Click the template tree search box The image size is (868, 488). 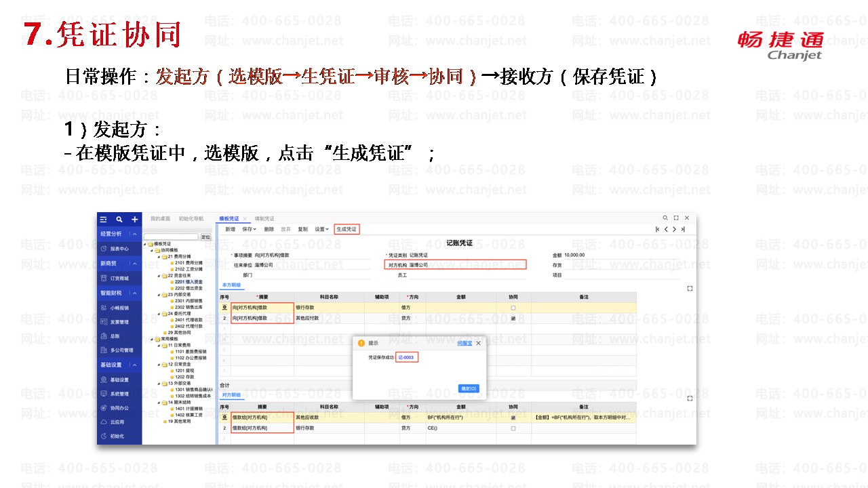[x=171, y=237]
